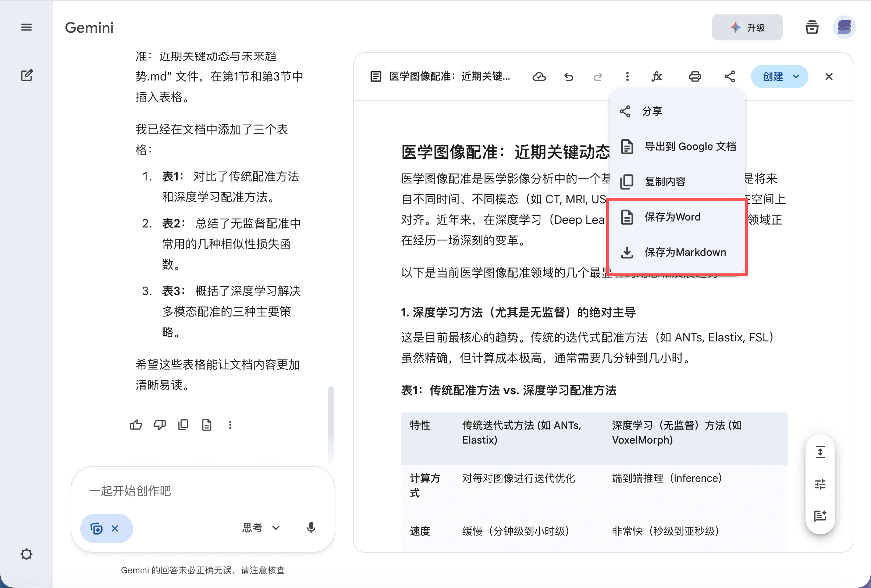Click the print icon in canvas toolbar
Viewport: 871px width, 588px height.
pos(694,77)
